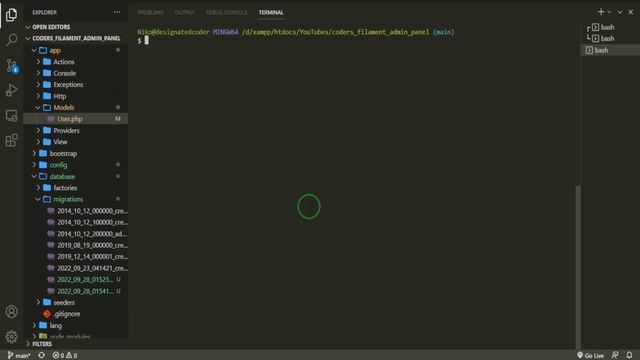Viewport: 640px width, 360px height.
Task: Open errors and warnings count
Action: [64, 356]
